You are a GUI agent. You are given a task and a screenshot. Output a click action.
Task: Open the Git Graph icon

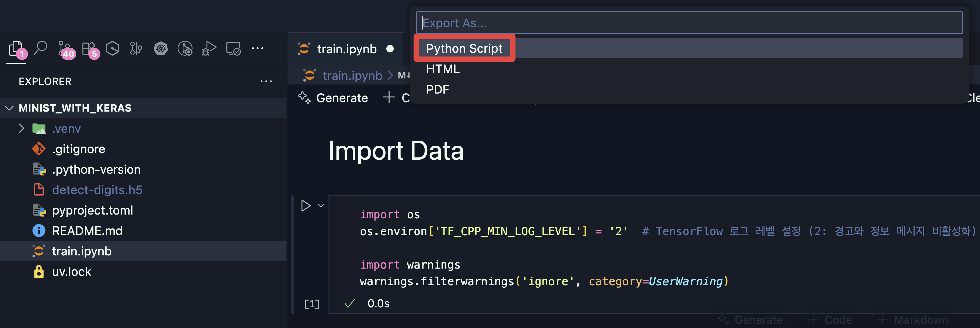(136, 49)
